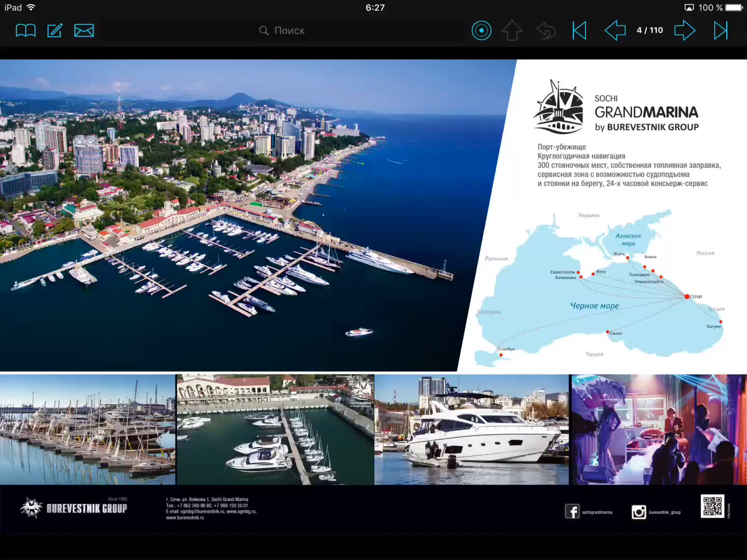Open the table of contents book icon
Viewport: 747px width, 560px height.
[25, 31]
